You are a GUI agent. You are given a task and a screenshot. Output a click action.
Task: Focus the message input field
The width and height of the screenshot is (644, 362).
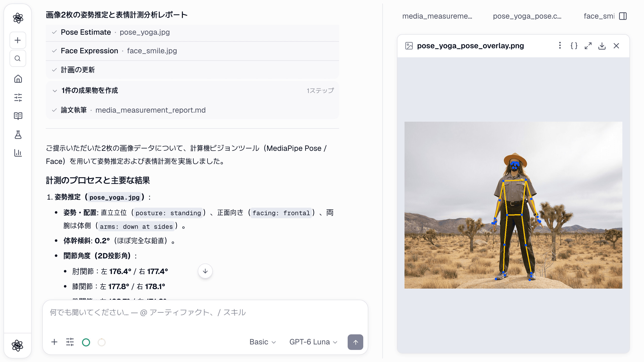205,313
